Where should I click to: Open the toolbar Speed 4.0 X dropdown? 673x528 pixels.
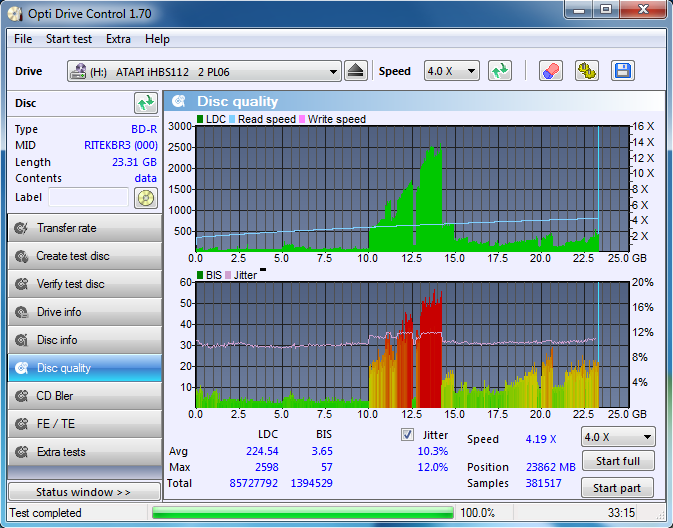pyautogui.click(x=452, y=71)
